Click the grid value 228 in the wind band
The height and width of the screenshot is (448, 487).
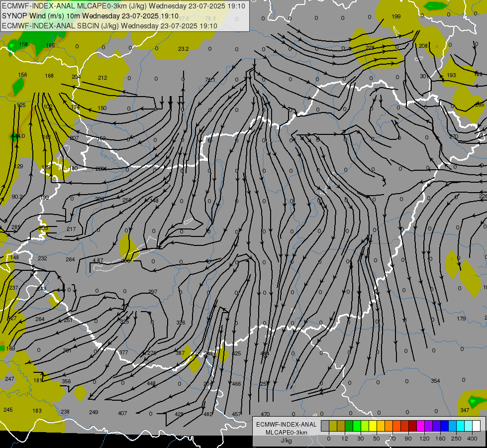pyautogui.click(x=370, y=48)
